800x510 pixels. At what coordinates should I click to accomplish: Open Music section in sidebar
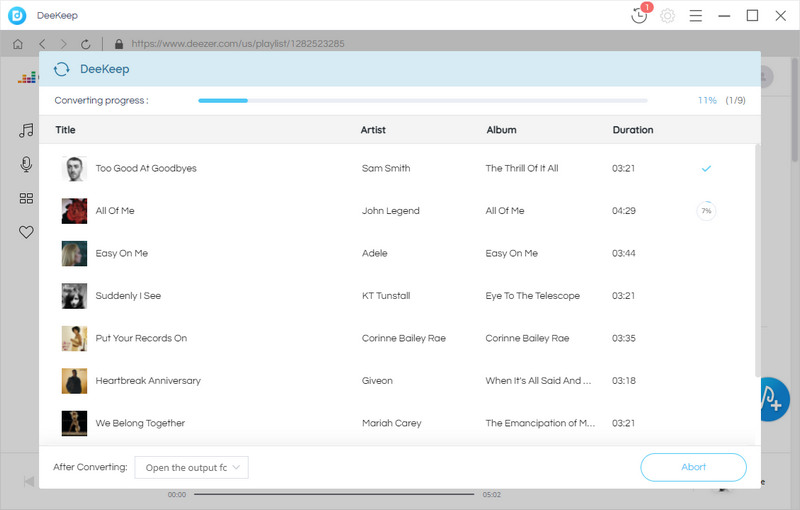pyautogui.click(x=26, y=131)
